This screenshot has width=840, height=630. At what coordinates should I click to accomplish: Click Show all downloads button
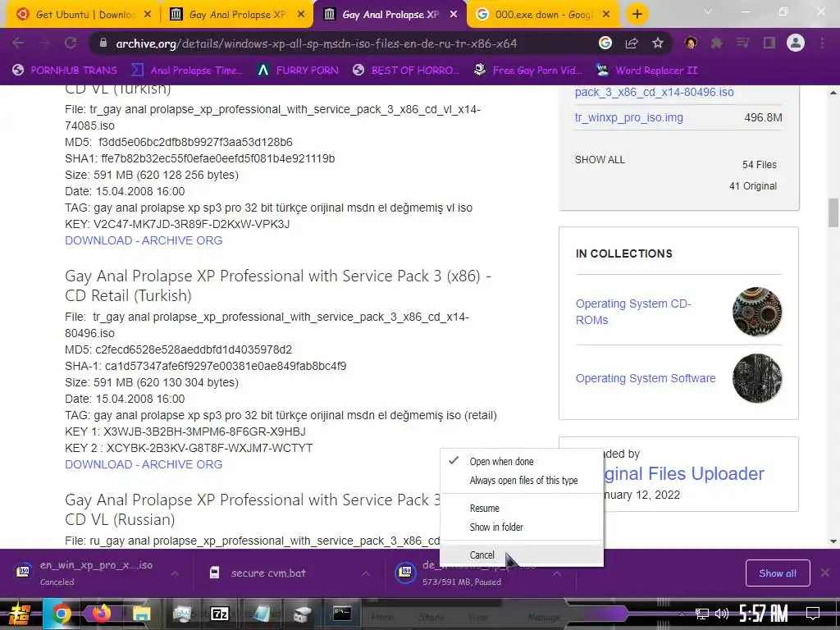[x=778, y=573]
